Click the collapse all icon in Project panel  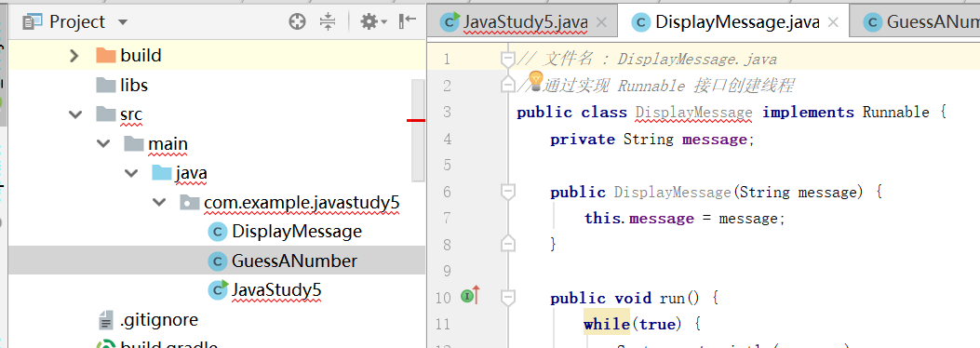click(x=328, y=22)
